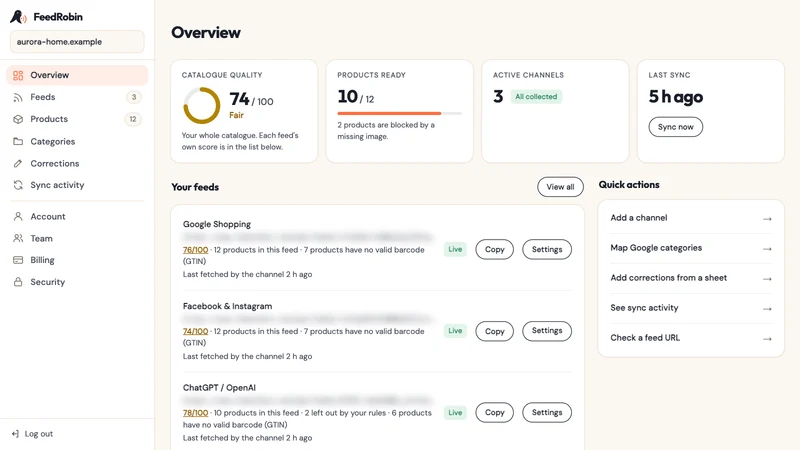Copy the Facebook & Instagram feed URL
Image resolution: width=800 pixels, height=450 pixels.
point(494,331)
